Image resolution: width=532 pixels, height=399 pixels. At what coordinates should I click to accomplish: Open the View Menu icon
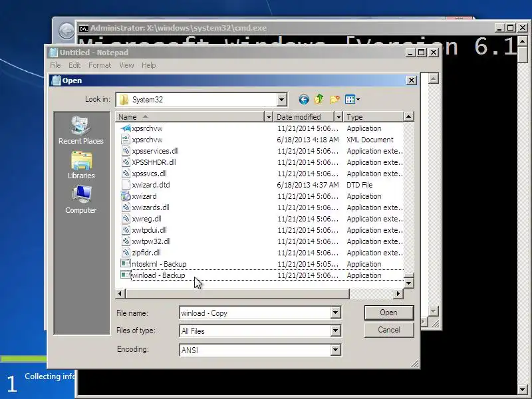352,99
